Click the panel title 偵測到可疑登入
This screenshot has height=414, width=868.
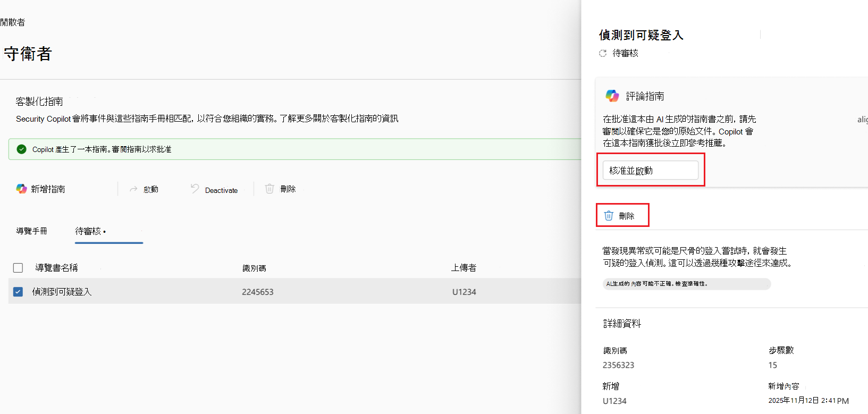pos(641,35)
